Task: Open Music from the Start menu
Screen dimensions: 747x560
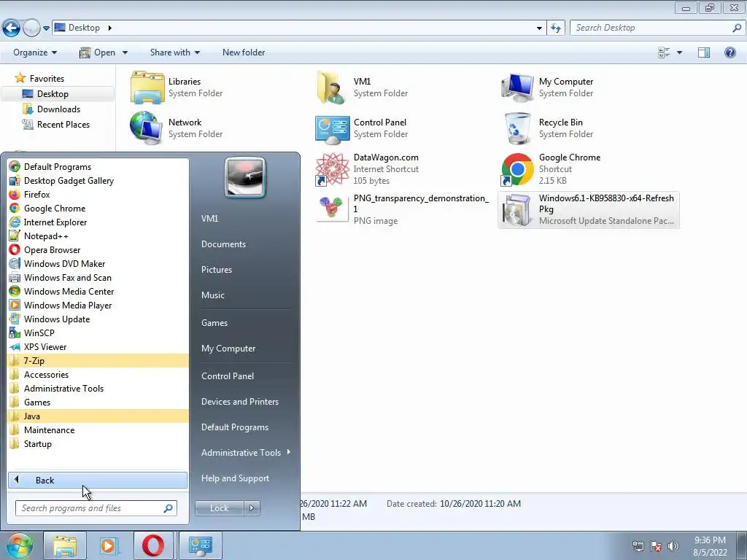Action: (212, 295)
